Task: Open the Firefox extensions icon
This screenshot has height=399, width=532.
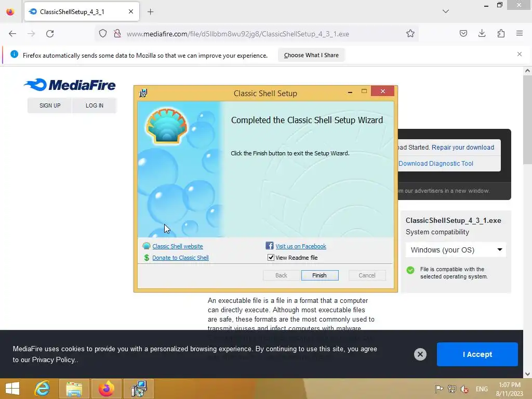Action: coord(501,33)
